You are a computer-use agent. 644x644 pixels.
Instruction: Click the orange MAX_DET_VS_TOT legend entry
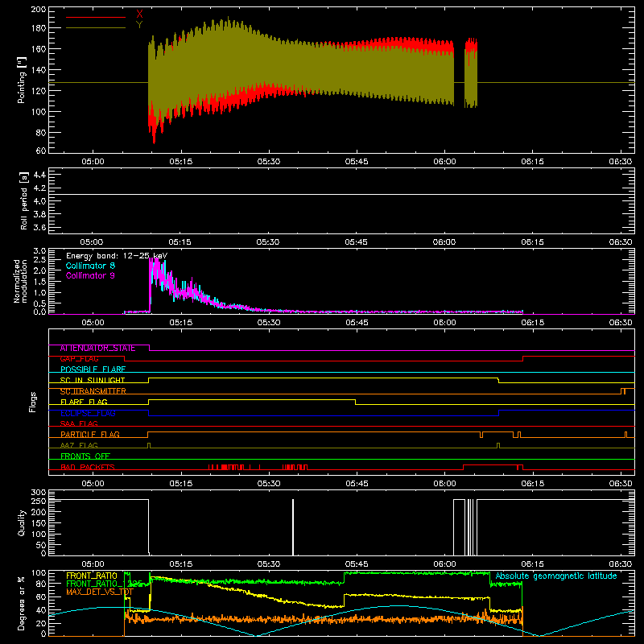click(x=100, y=592)
